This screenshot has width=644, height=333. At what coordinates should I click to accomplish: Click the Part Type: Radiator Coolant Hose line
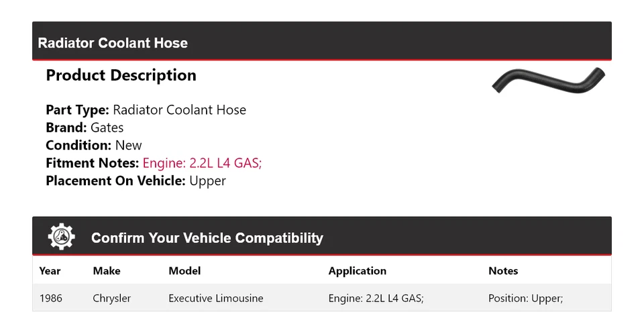click(146, 110)
